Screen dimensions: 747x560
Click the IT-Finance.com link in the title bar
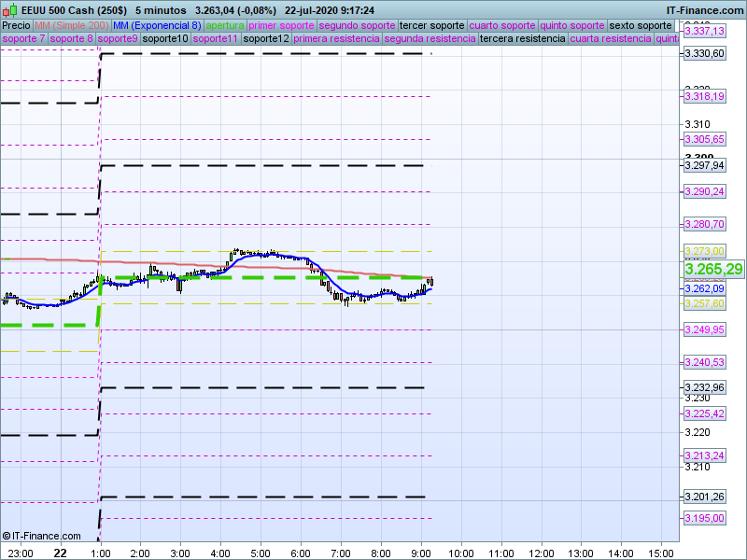point(703,9)
